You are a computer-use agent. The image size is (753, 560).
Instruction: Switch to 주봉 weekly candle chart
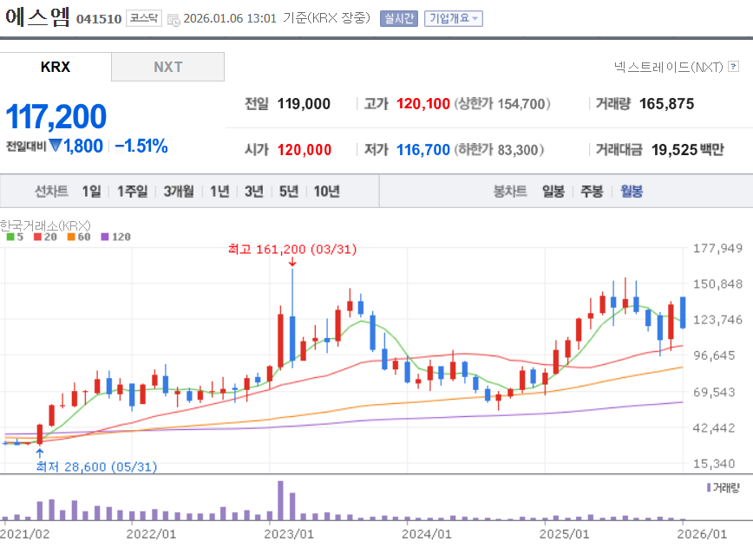click(592, 192)
